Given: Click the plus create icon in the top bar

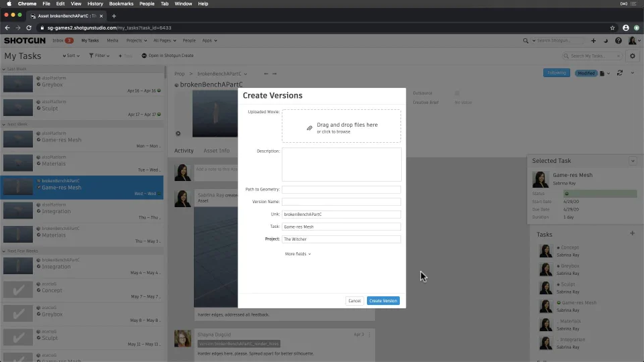Looking at the screenshot, I should pyautogui.click(x=593, y=41).
